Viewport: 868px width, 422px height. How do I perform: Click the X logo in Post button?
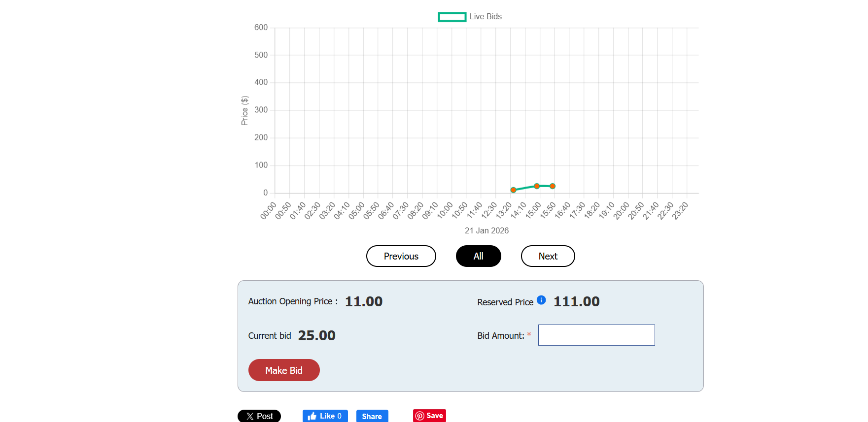coord(250,416)
